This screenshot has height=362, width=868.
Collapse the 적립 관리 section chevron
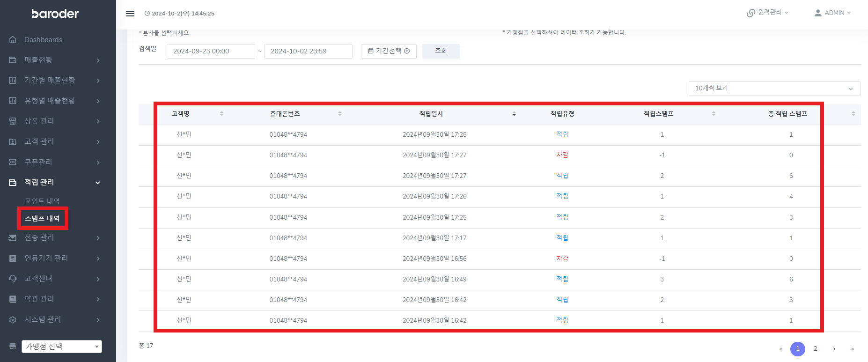coord(98,183)
